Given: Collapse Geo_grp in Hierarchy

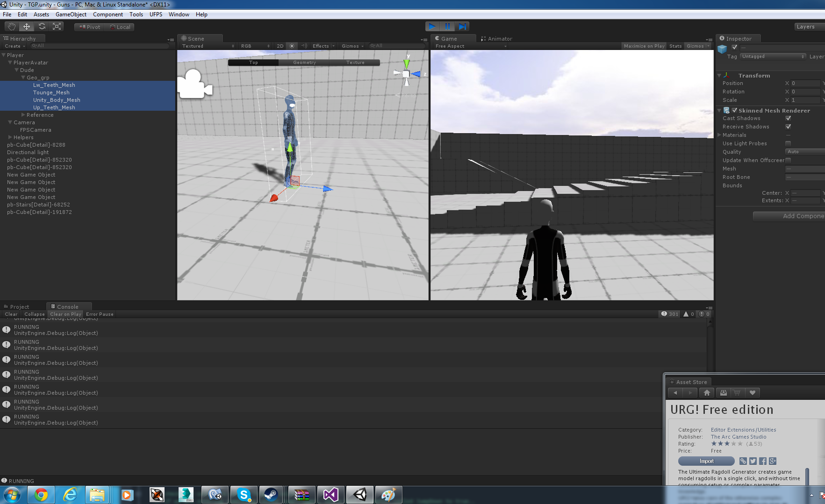Looking at the screenshot, I should 23,78.
